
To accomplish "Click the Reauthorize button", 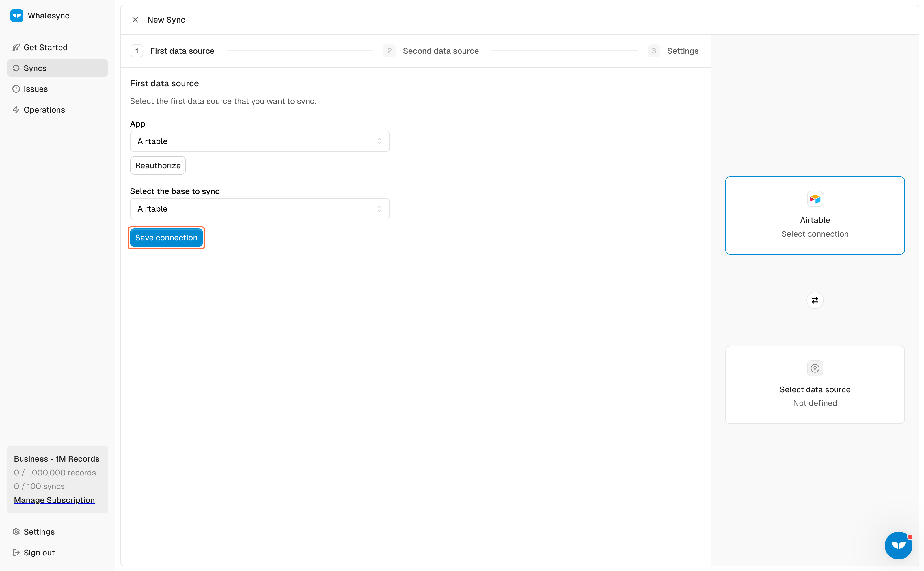I will point(158,165).
